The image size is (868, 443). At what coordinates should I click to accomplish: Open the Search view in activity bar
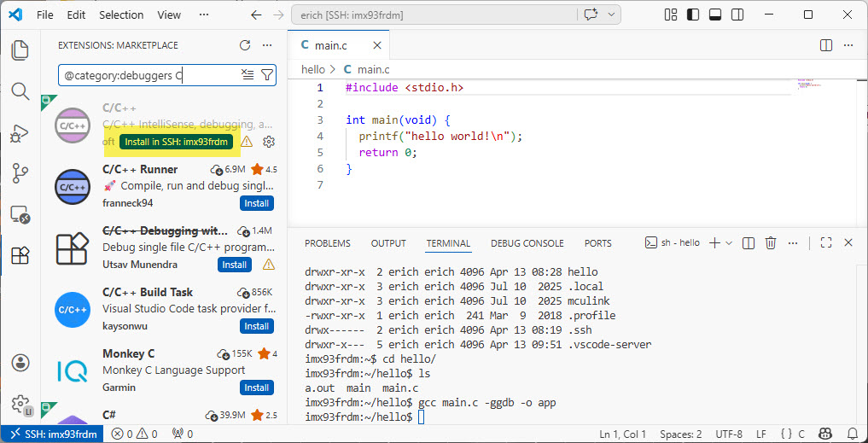pyautogui.click(x=20, y=91)
